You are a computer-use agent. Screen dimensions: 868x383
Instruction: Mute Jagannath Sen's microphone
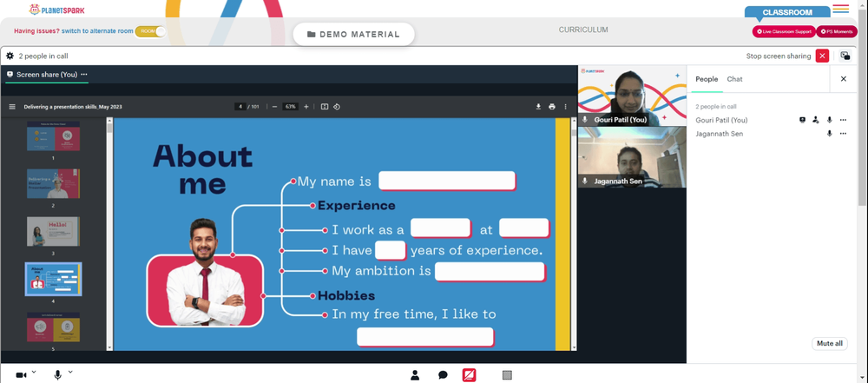829,134
